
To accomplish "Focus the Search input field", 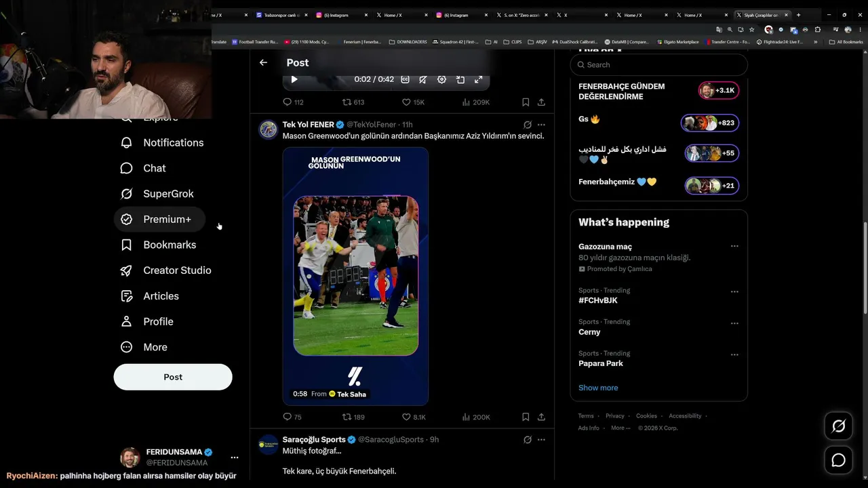I will click(659, 65).
